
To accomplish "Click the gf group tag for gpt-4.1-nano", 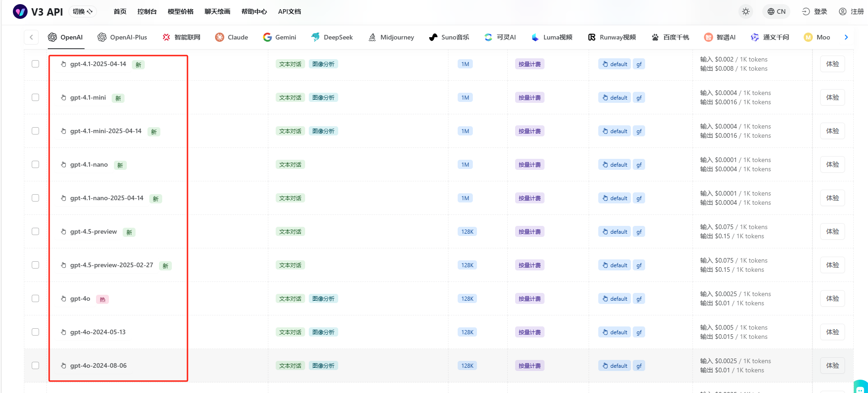I will (639, 164).
